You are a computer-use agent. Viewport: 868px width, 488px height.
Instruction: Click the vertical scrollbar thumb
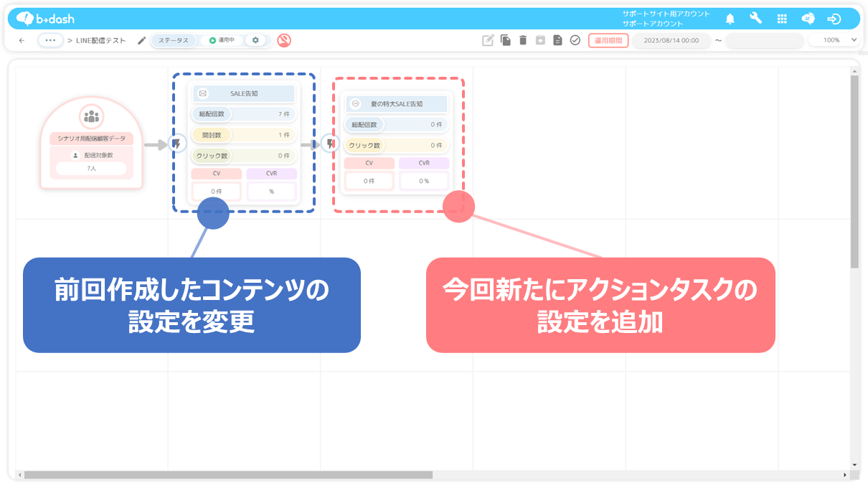[x=854, y=172]
